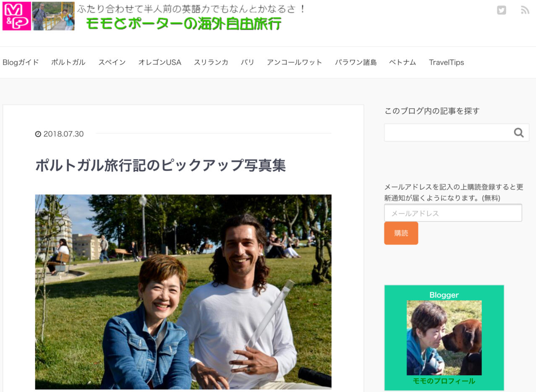536x392 pixels.
Task: Open the small header photo thumbnail
Action: click(x=53, y=16)
